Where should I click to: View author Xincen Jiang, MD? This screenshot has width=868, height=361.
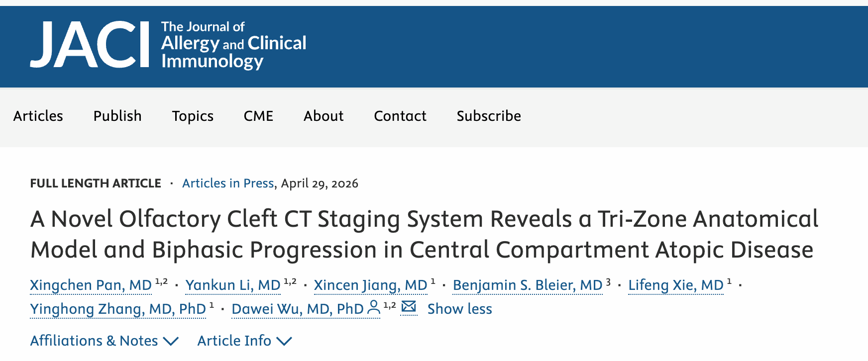click(x=370, y=285)
